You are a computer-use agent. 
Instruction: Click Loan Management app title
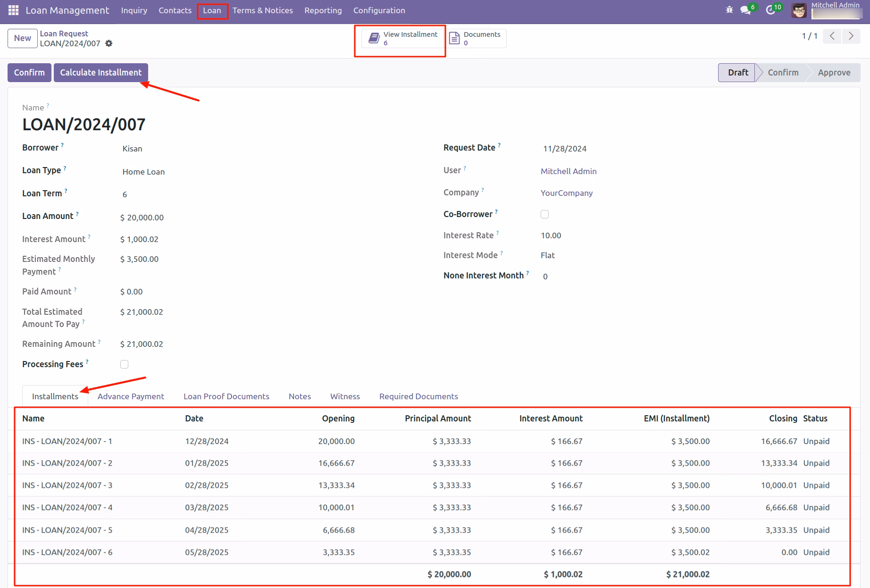67,10
